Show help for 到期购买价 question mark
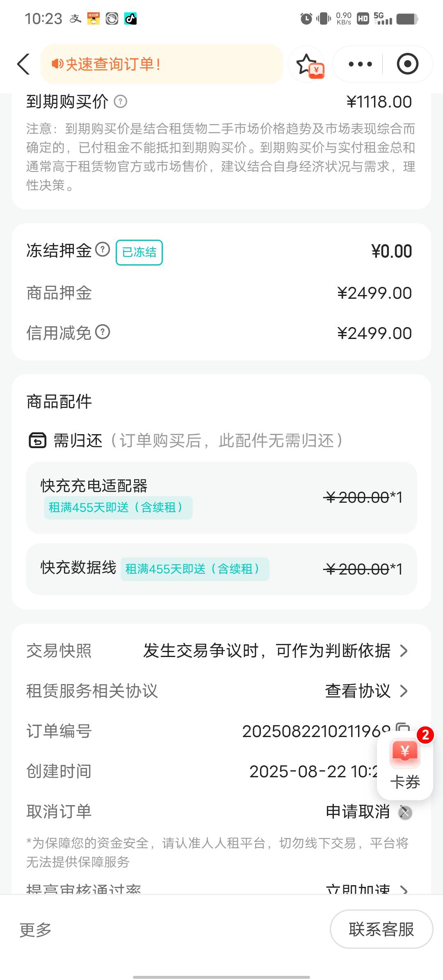The height and width of the screenshot is (980, 443). (x=120, y=101)
